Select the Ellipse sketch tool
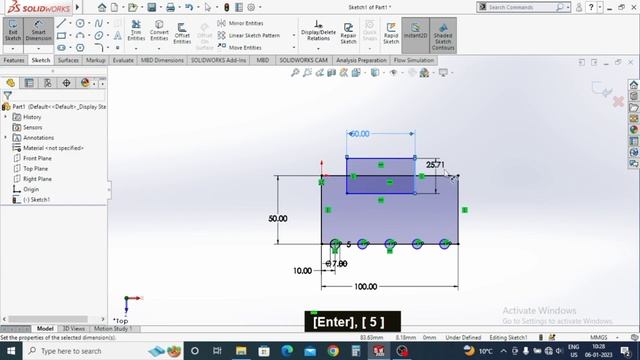 [99, 36]
